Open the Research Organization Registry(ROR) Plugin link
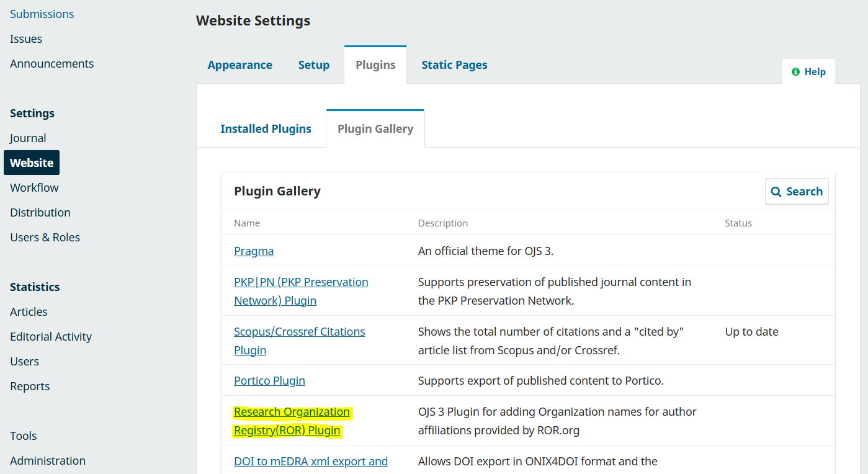 tap(292, 421)
